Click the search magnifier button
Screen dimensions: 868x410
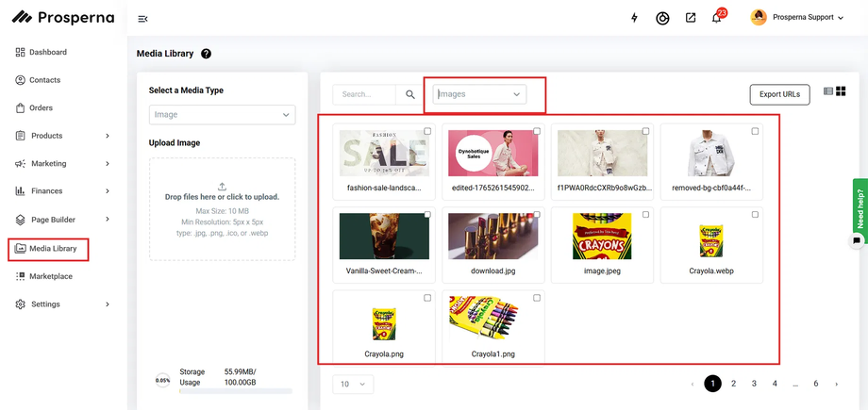pyautogui.click(x=410, y=94)
